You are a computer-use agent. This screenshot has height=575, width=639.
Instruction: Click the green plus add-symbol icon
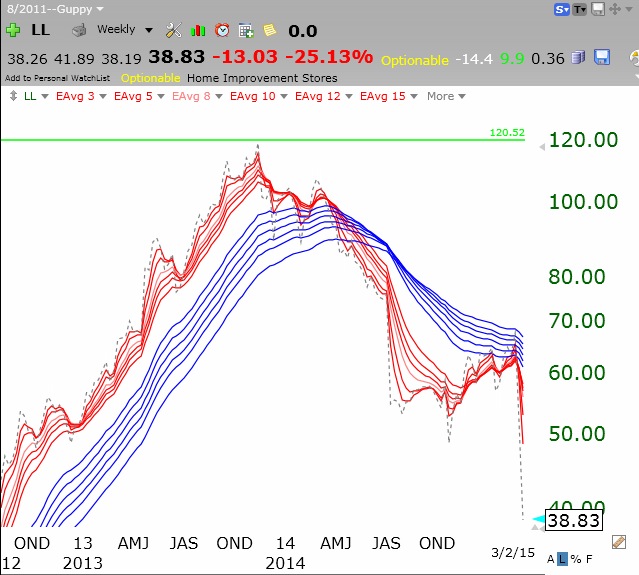point(13,30)
